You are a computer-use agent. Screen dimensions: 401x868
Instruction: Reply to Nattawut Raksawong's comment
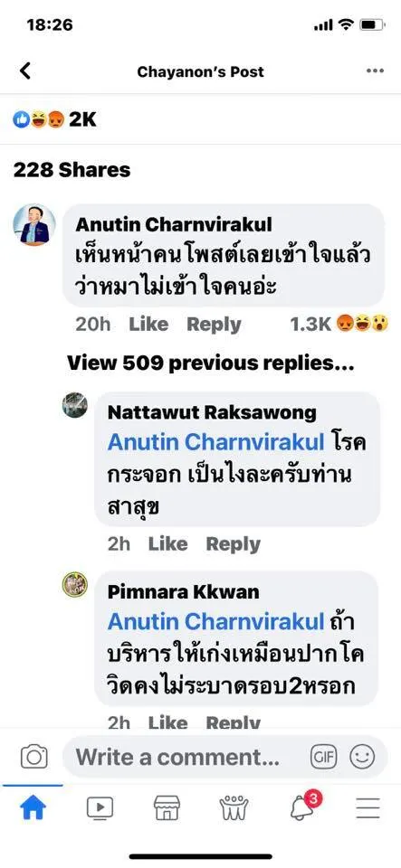(x=234, y=545)
